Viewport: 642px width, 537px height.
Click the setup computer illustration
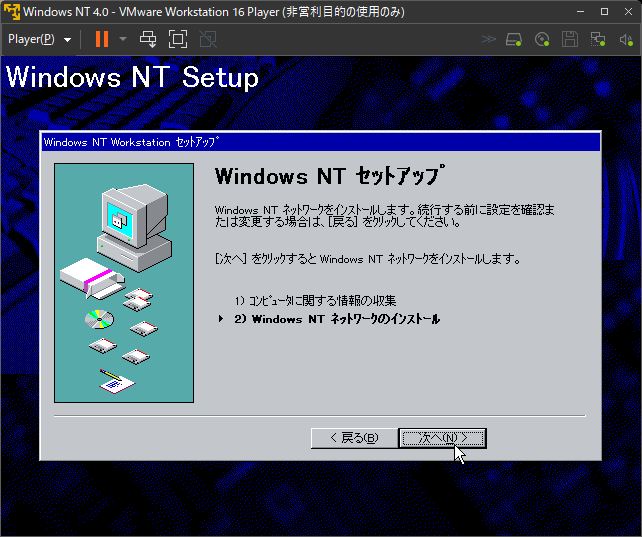(x=124, y=283)
